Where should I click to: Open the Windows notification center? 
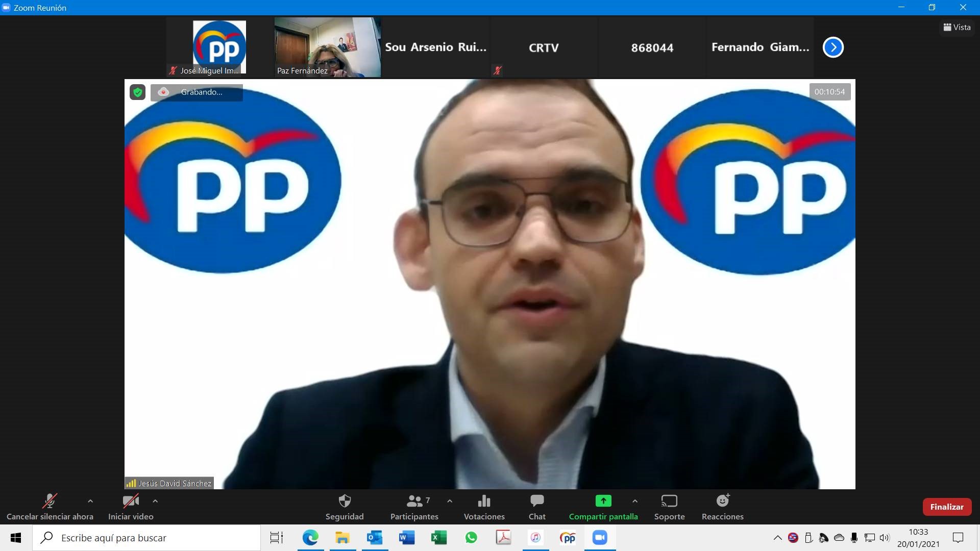coord(958,538)
